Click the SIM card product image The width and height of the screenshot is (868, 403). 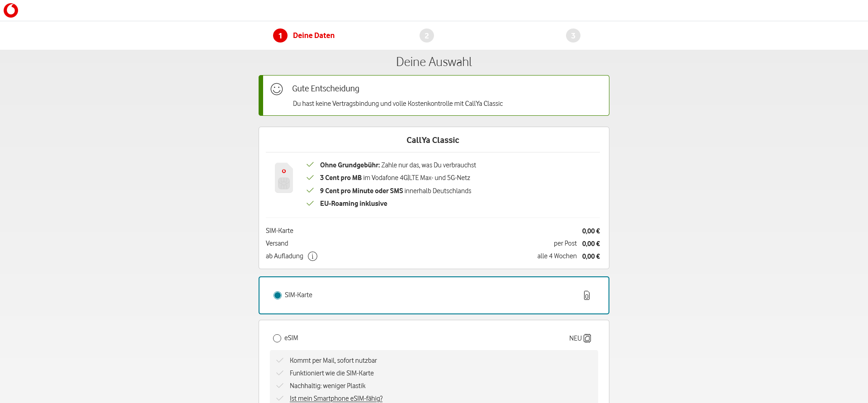tap(284, 178)
